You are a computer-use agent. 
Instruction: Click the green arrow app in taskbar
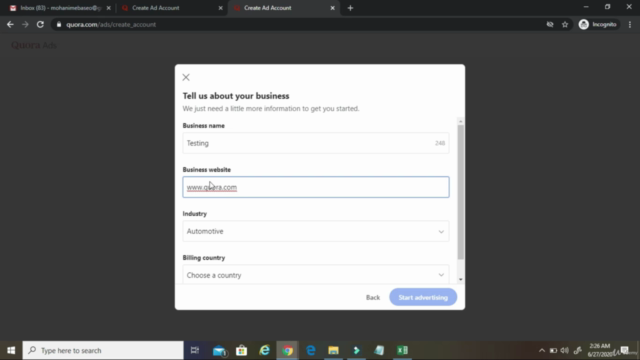pos(356,350)
